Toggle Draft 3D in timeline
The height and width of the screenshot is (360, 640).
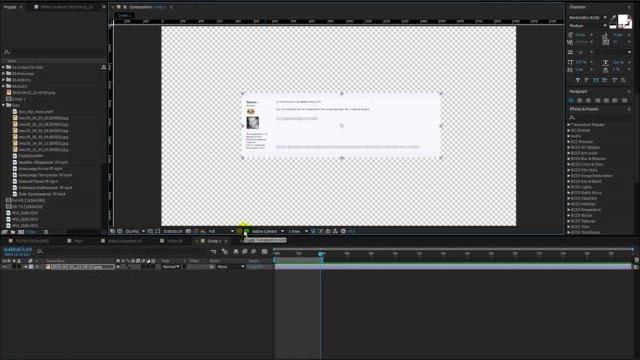click(x=225, y=252)
